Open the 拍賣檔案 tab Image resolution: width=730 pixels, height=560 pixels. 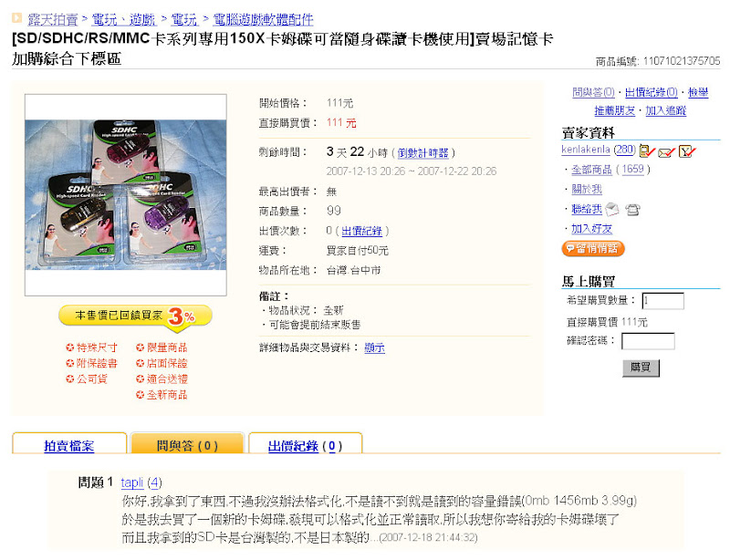point(69,446)
